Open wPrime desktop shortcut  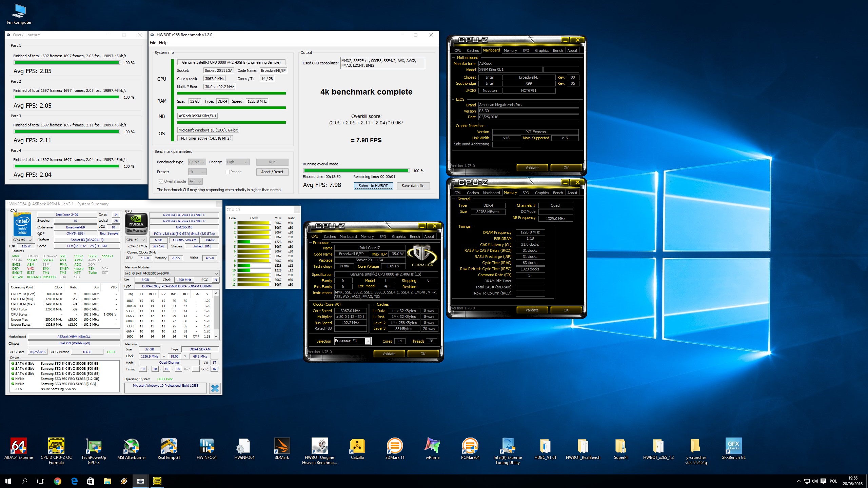click(x=432, y=449)
